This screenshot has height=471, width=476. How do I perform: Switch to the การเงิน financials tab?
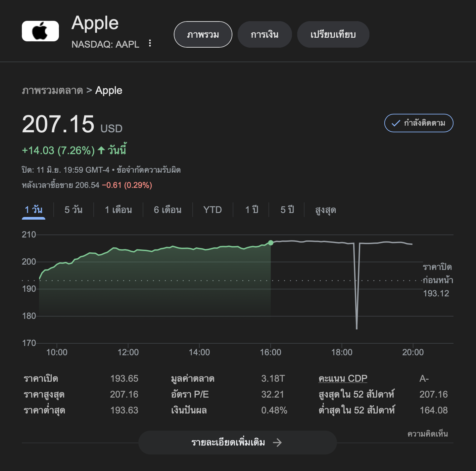click(264, 34)
